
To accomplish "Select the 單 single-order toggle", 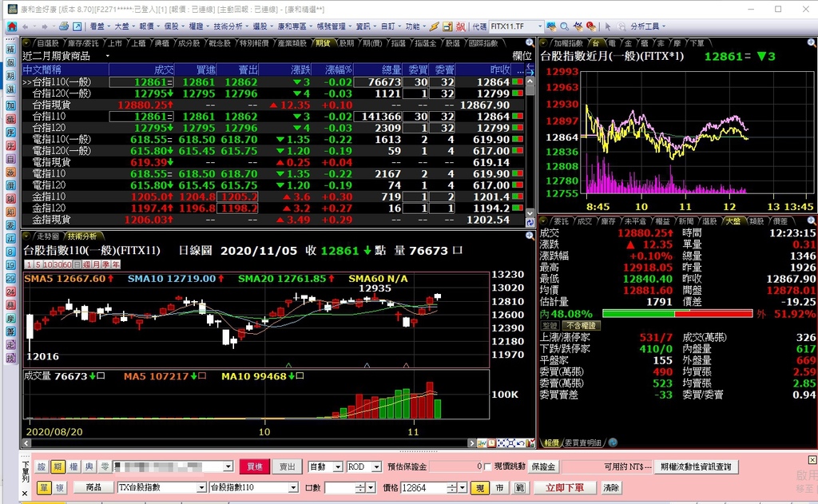I will 44,487.
